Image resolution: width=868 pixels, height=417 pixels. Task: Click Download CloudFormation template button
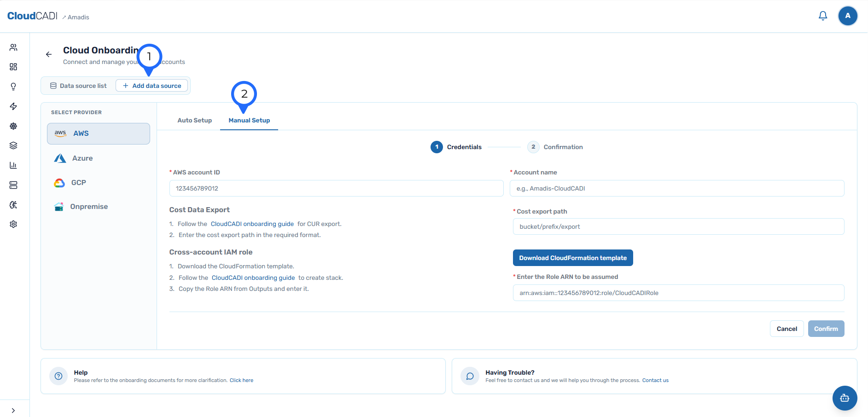pyautogui.click(x=573, y=258)
